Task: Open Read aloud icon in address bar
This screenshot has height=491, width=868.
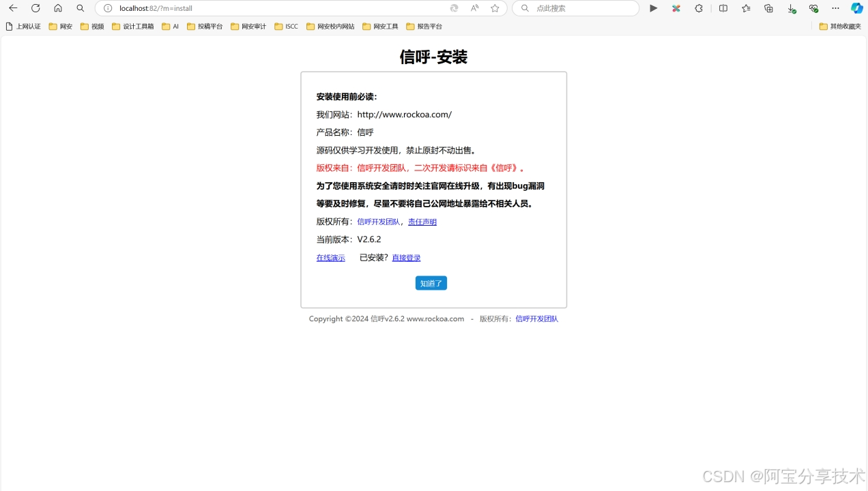Action: (x=474, y=8)
